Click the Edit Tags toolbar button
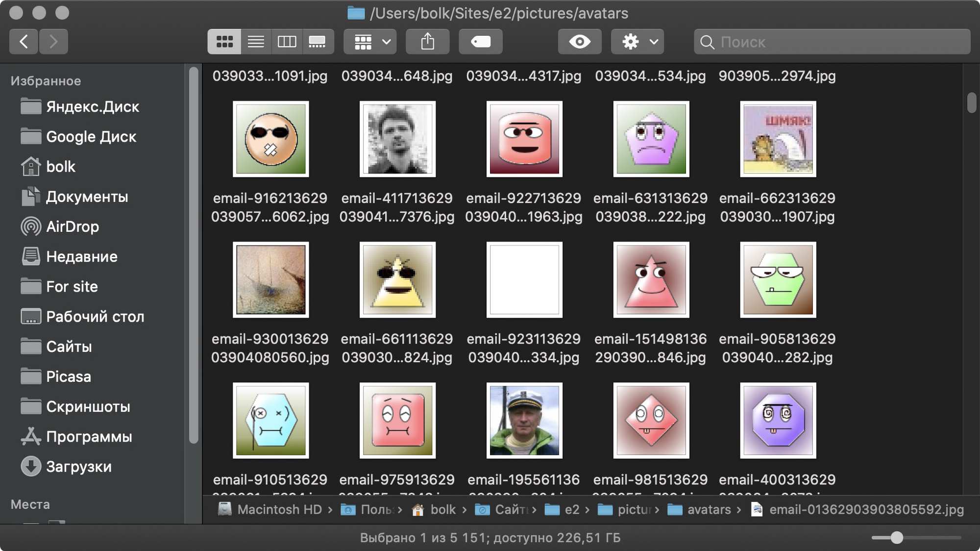The width and height of the screenshot is (980, 551). pos(481,42)
